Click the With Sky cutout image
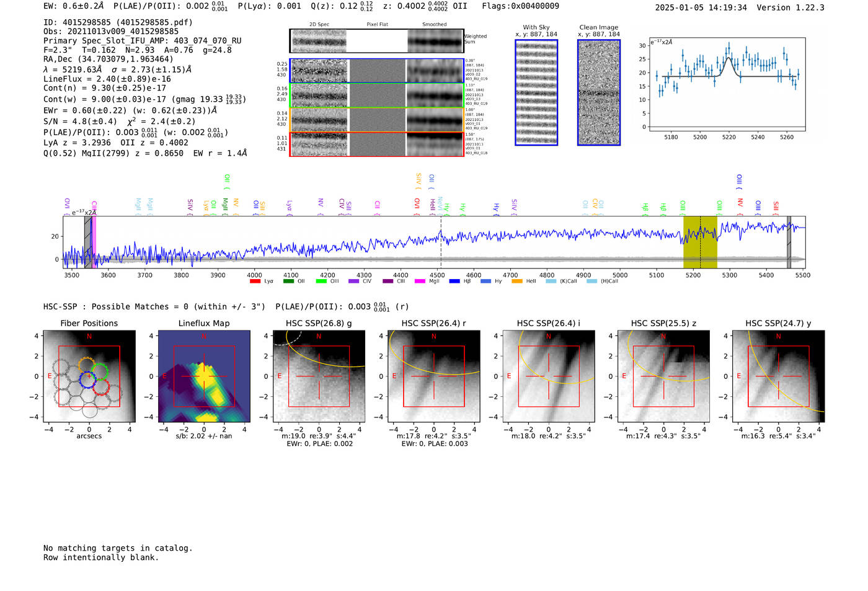 point(536,92)
